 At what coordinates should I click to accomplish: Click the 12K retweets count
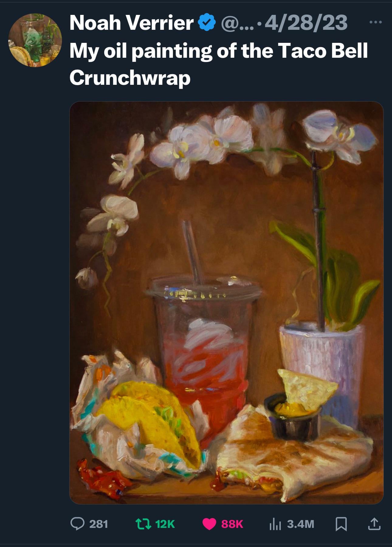(165, 524)
